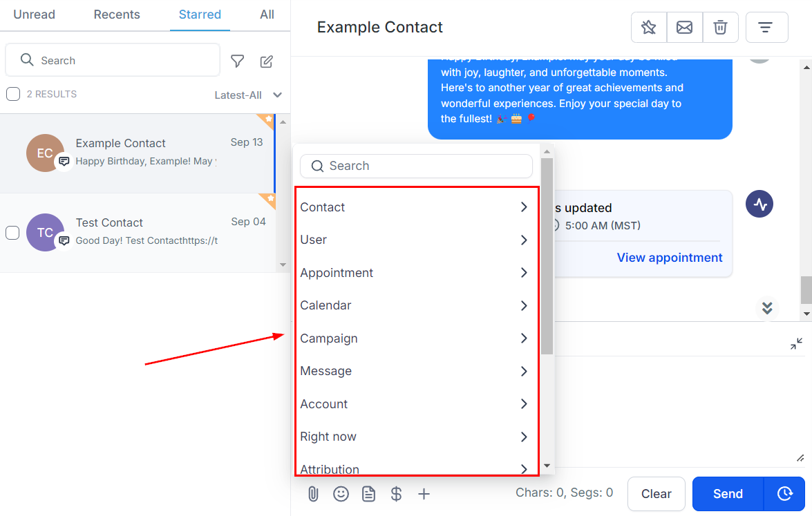Collapse the message composer area

[x=797, y=343]
